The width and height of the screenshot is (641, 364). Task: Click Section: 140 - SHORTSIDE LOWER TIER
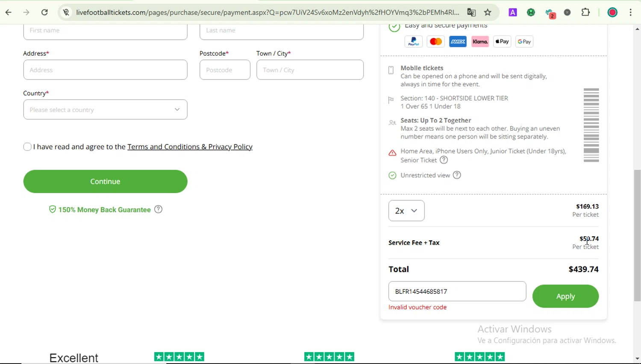454,98
